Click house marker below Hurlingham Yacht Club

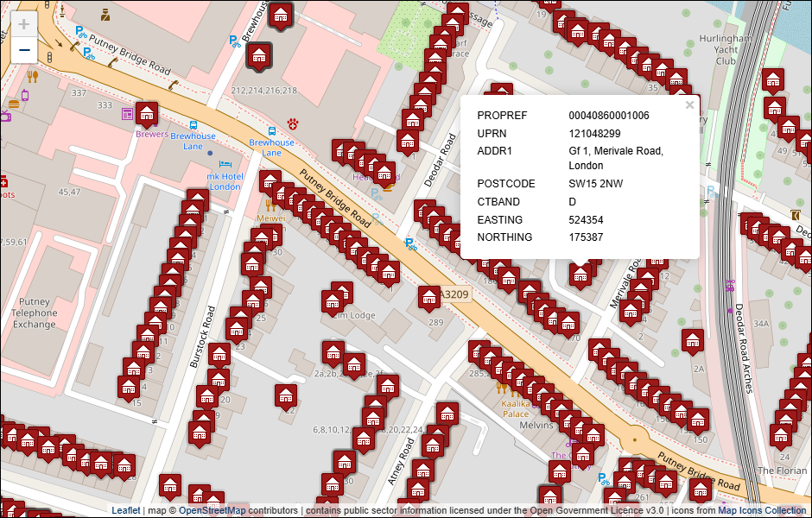[773, 80]
